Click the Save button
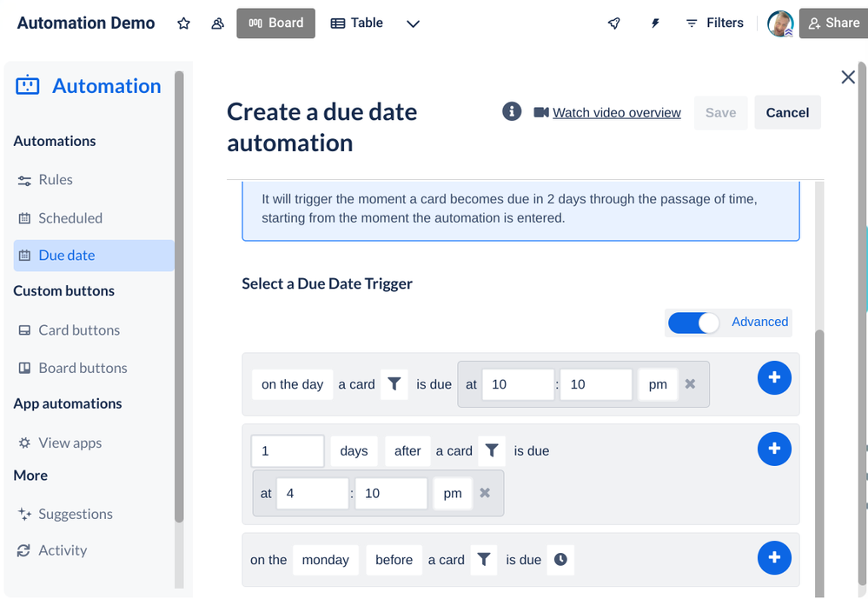Image resolution: width=868 pixels, height=599 pixels. tap(721, 112)
